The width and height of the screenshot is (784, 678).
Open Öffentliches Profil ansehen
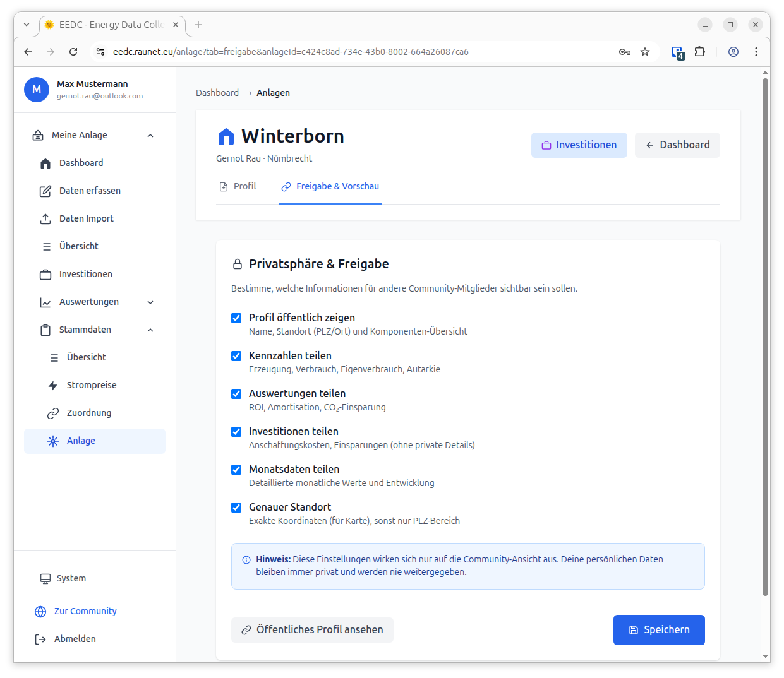(x=312, y=630)
